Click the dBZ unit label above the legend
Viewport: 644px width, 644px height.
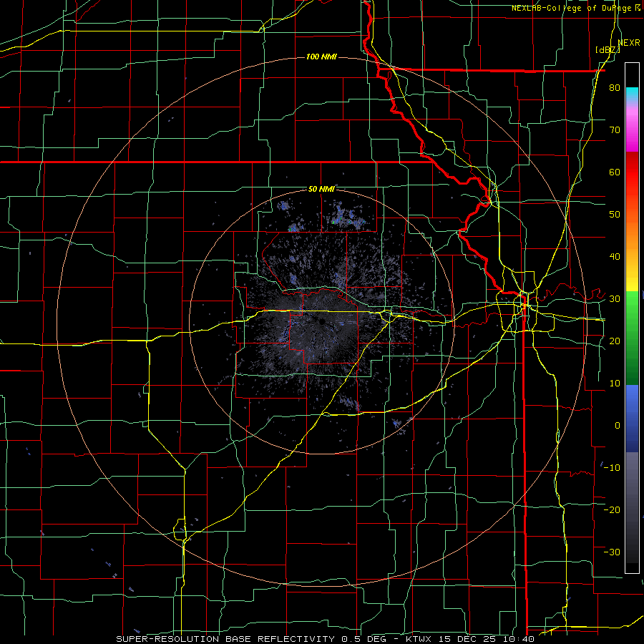pyautogui.click(x=608, y=49)
